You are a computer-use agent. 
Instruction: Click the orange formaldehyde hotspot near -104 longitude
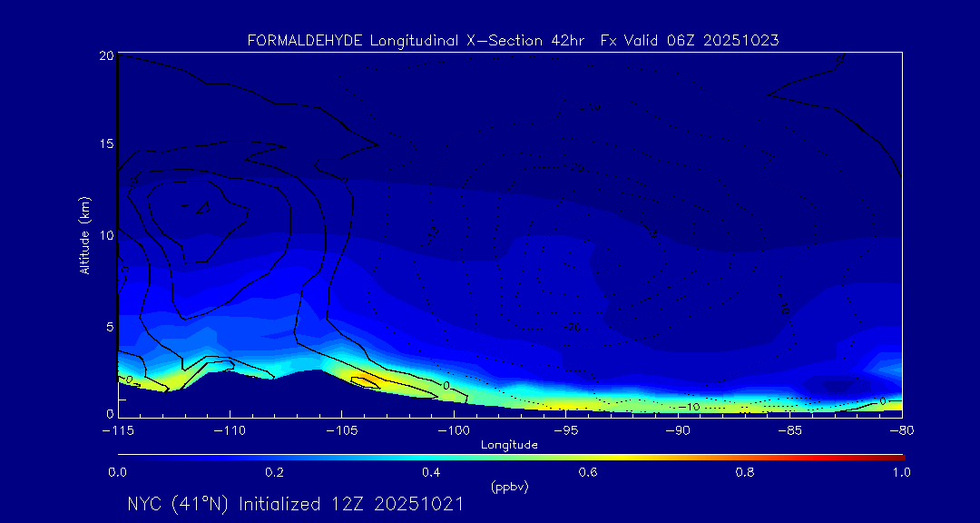(x=363, y=380)
